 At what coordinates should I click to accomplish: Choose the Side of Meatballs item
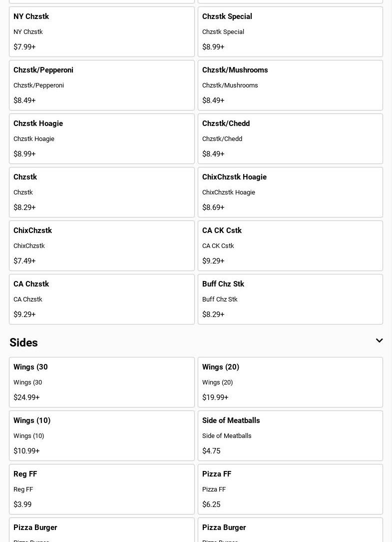click(290, 435)
